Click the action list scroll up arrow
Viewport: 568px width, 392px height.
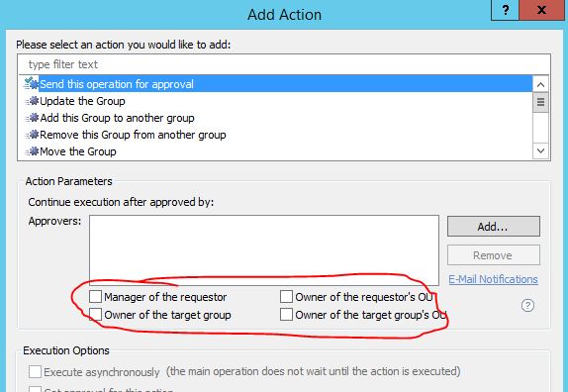(541, 85)
